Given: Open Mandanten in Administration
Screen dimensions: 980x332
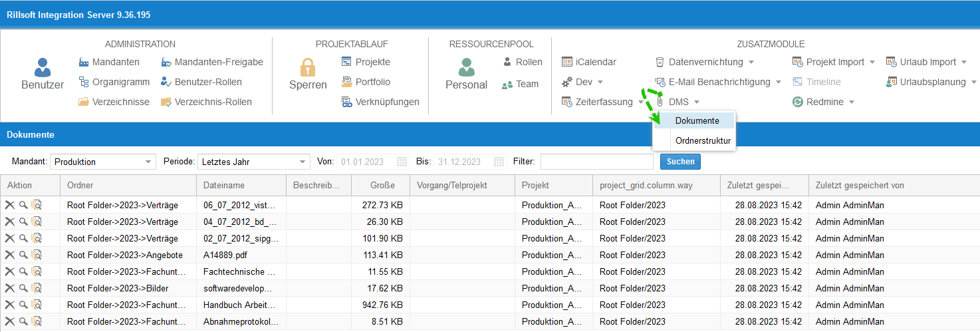Looking at the screenshot, I should 109,62.
